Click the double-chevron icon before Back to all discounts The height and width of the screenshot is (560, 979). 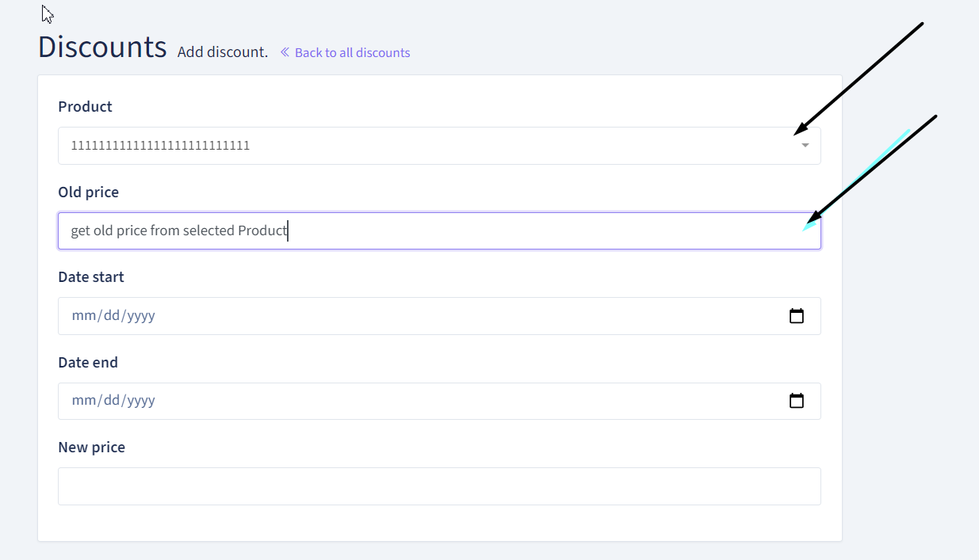pos(285,52)
